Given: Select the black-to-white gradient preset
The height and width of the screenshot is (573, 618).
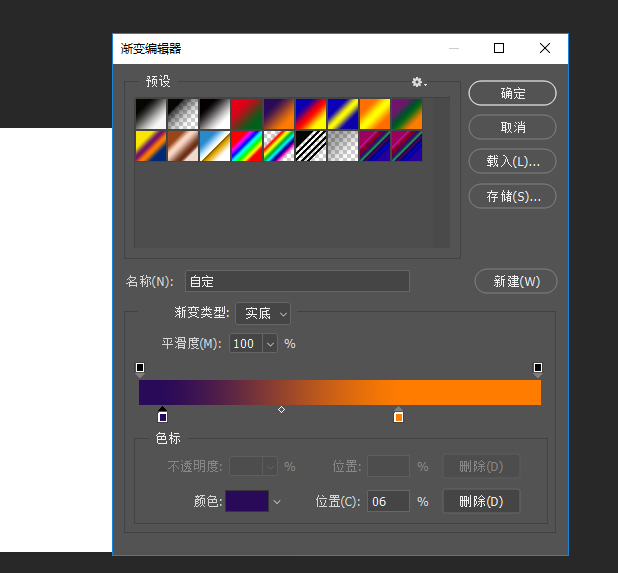Looking at the screenshot, I should (x=151, y=114).
